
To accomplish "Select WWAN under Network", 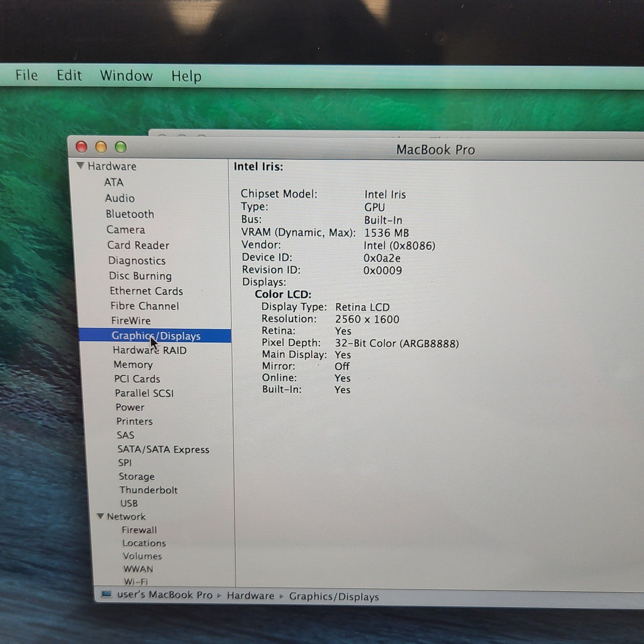I will click(138, 569).
